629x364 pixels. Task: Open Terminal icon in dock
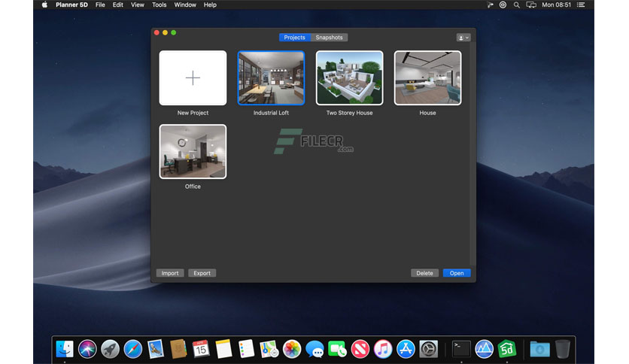461,349
